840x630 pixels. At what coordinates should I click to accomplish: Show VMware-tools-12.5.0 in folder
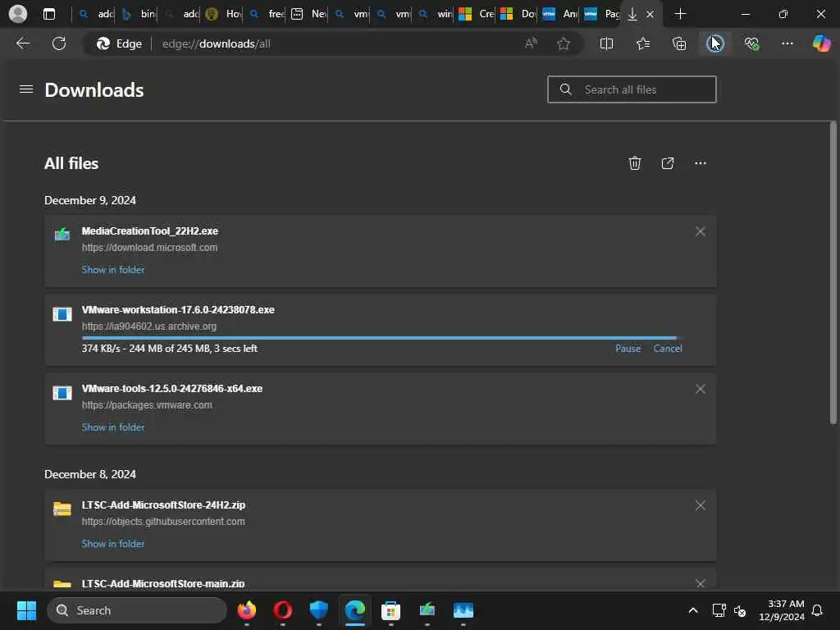tap(113, 427)
